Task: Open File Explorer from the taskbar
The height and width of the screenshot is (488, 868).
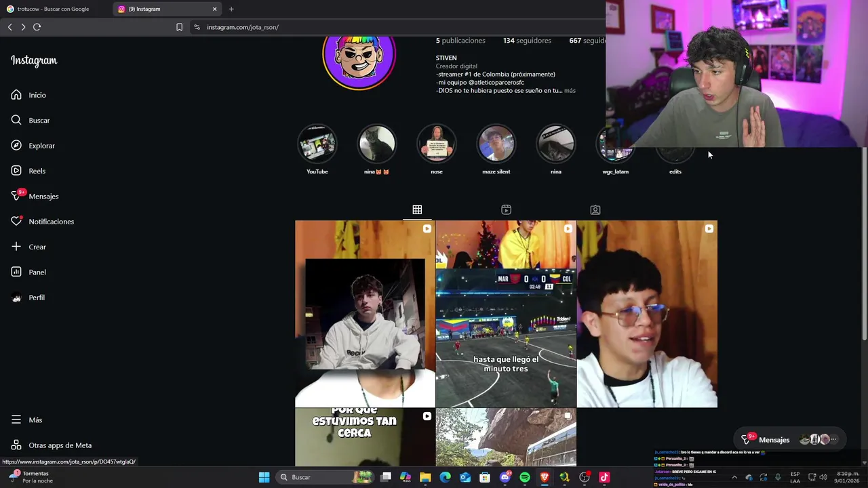Action: [425, 477]
